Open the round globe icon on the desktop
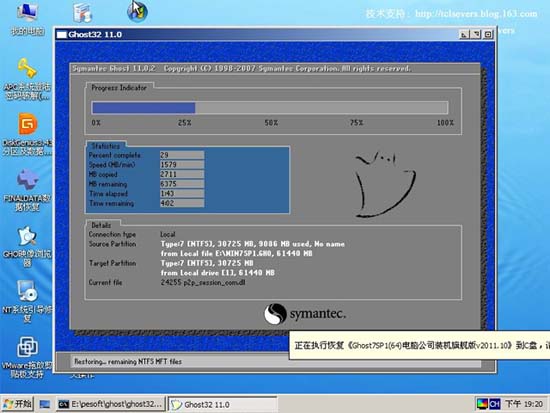This screenshot has height=413, width=550. (x=137, y=11)
